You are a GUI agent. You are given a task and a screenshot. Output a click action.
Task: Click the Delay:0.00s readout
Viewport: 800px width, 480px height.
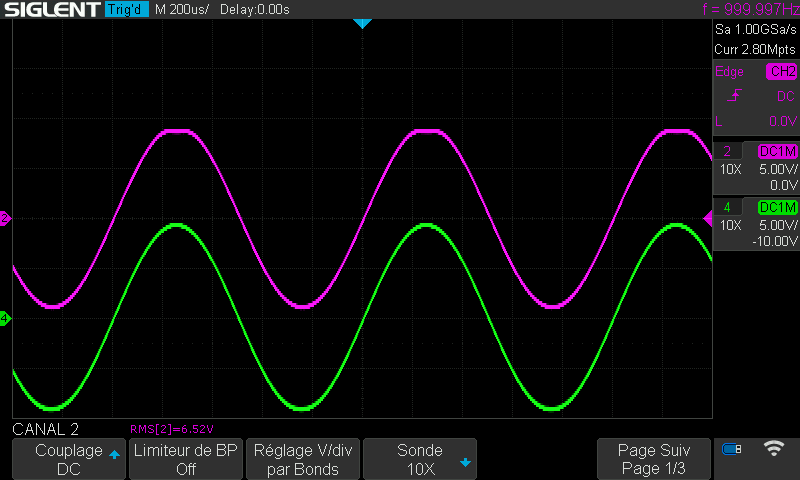(x=255, y=9)
